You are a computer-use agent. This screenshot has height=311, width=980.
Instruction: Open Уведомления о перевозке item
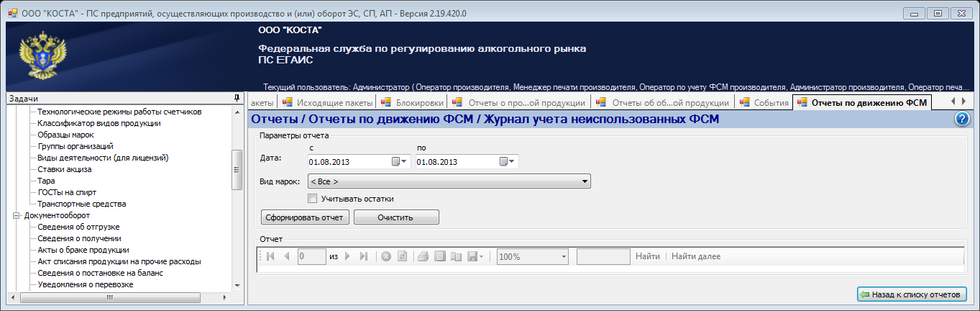pos(86,284)
